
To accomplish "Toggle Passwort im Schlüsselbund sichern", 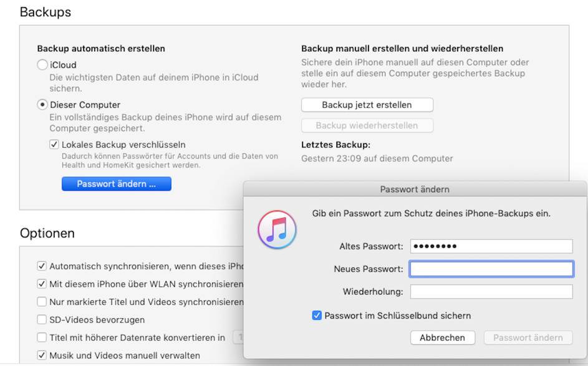I will (x=317, y=315).
